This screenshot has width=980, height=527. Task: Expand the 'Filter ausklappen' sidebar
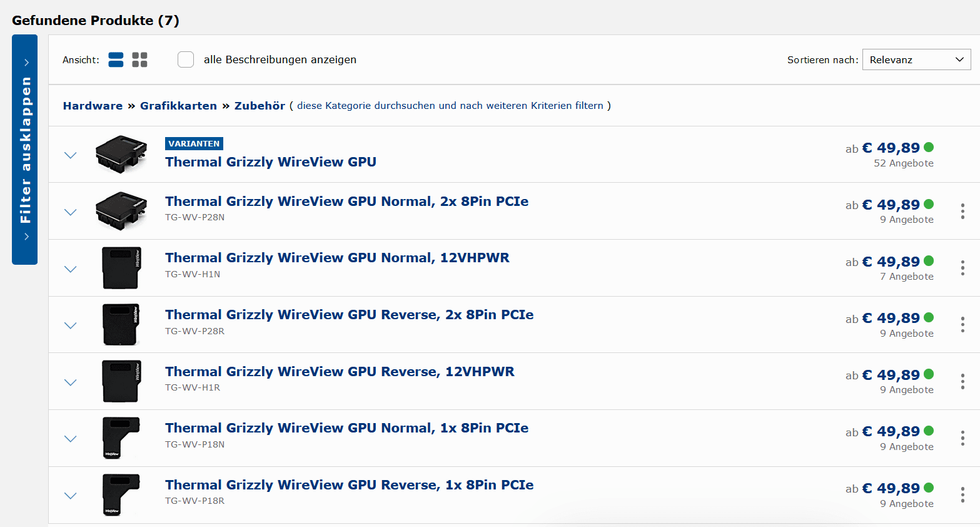click(x=25, y=150)
